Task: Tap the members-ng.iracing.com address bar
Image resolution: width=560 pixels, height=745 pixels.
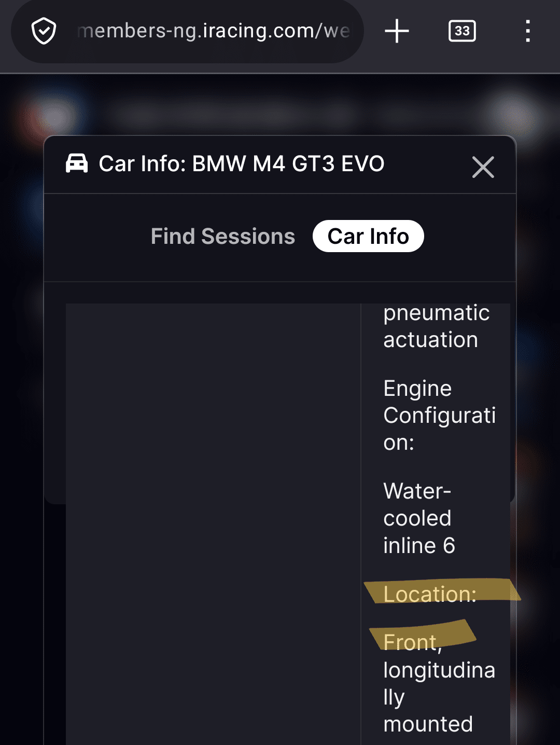Action: click(213, 31)
